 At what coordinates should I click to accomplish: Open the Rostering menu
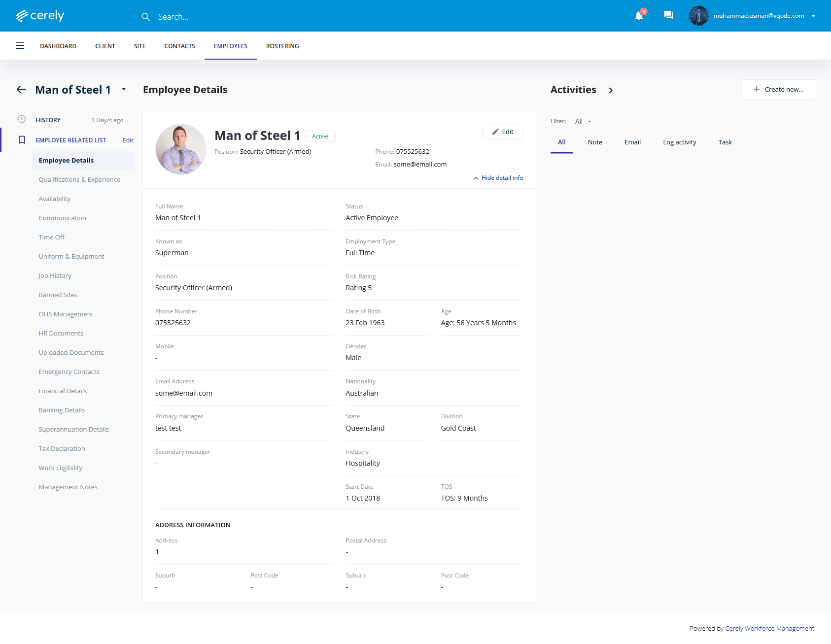point(282,46)
